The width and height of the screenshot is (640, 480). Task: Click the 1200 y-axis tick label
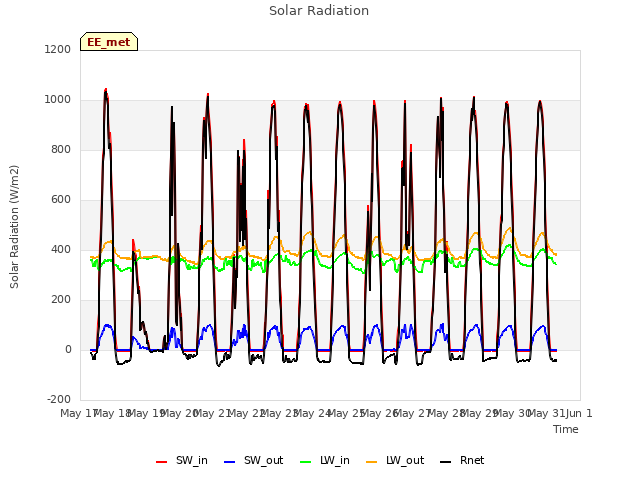(58, 49)
